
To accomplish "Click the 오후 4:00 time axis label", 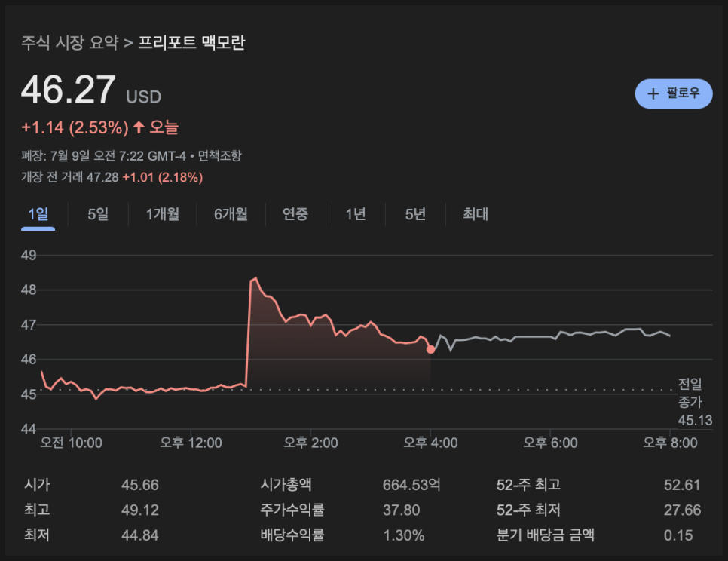I will point(430,443).
